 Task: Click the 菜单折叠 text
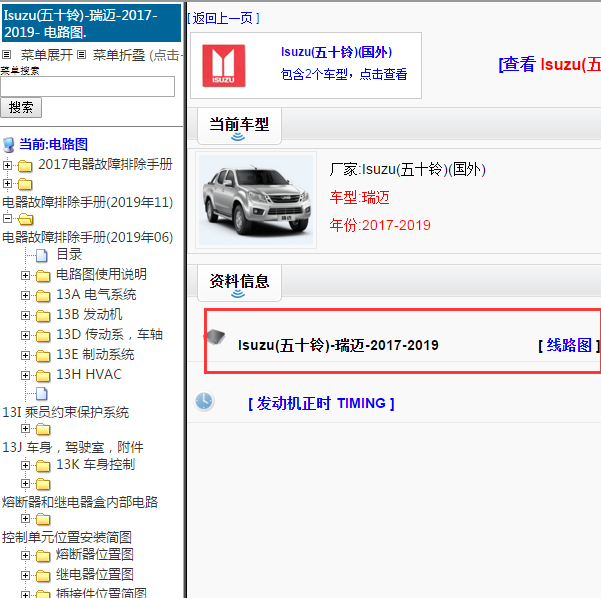point(119,55)
